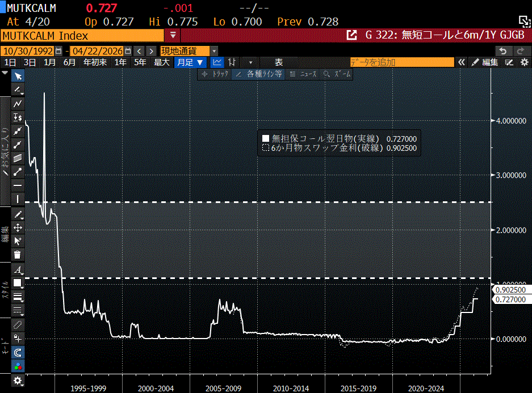Screen dimensions: 532x393
Task: Select the vertical line drawing tool
Action: point(18,199)
